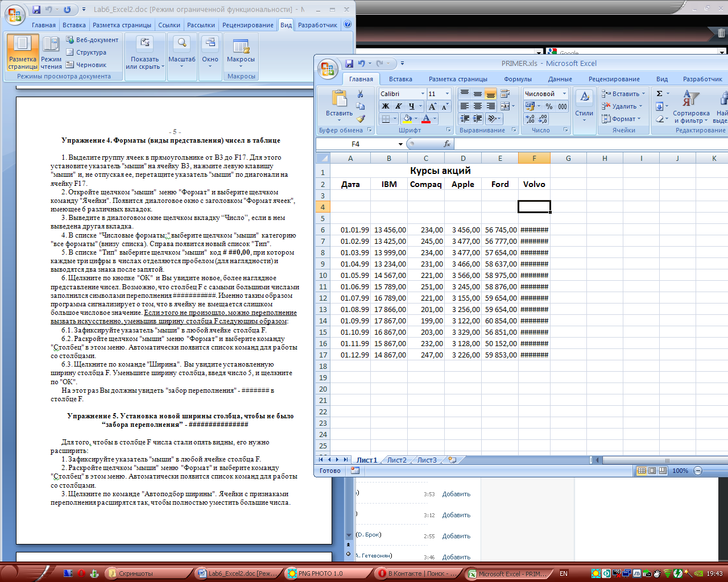Click the Copy icon in Excel clipboard group
The height and width of the screenshot is (582, 728).
[360, 106]
